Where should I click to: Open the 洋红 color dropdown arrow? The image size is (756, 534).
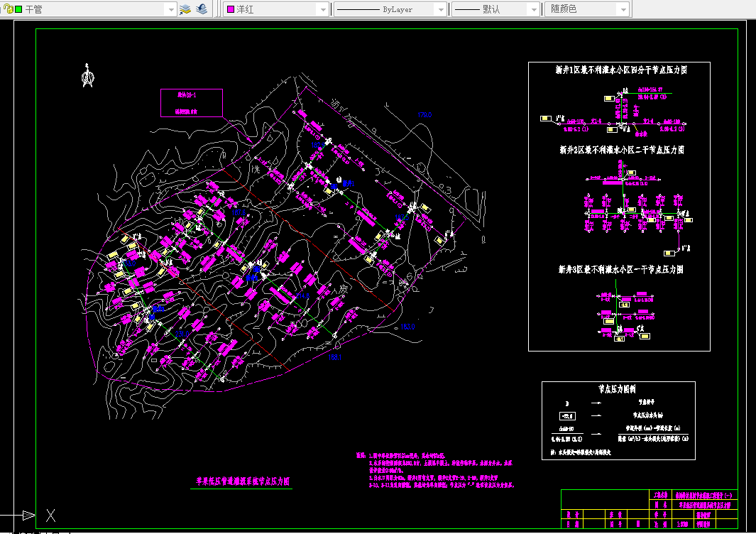[x=323, y=9]
